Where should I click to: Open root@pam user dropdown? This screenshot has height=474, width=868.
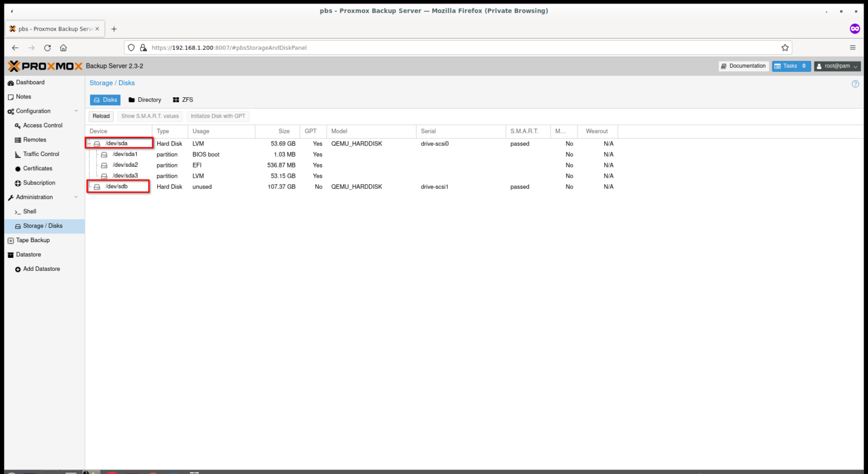(837, 66)
